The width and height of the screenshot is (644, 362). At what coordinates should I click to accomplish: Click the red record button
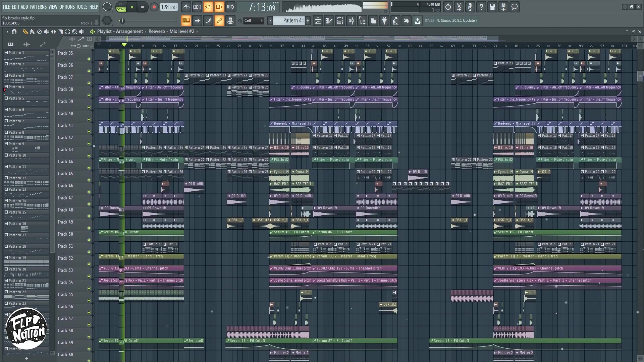[x=154, y=7]
